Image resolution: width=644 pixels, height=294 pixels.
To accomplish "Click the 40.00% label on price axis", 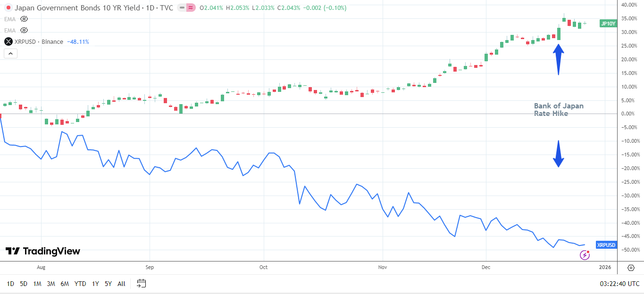I will [x=629, y=5].
